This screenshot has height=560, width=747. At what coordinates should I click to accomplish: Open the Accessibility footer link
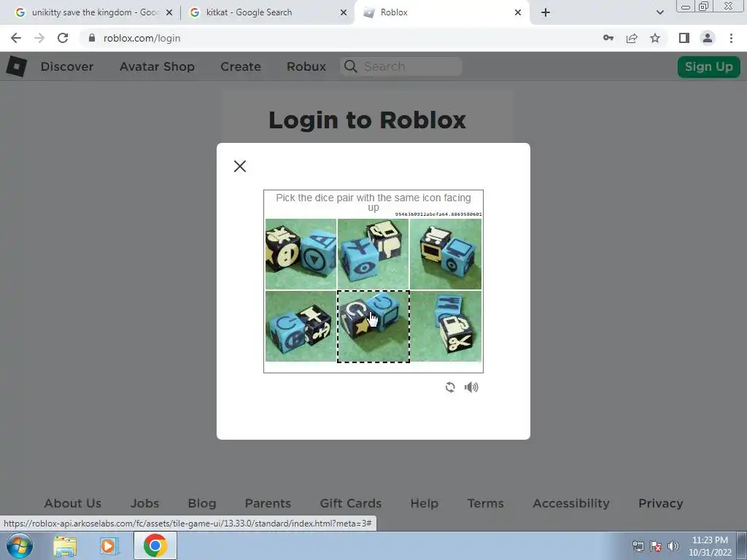(x=570, y=503)
